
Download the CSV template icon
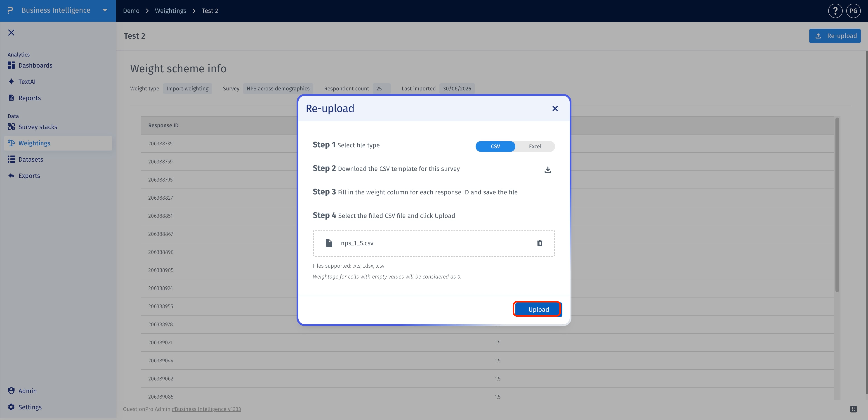click(x=547, y=170)
